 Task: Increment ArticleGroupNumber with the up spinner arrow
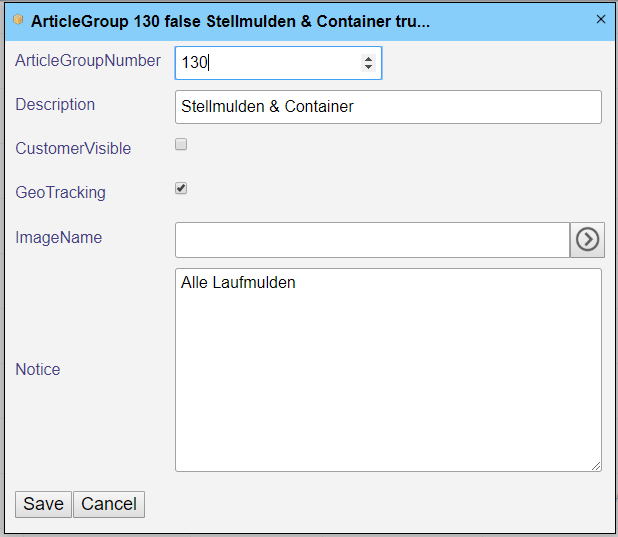point(368,59)
